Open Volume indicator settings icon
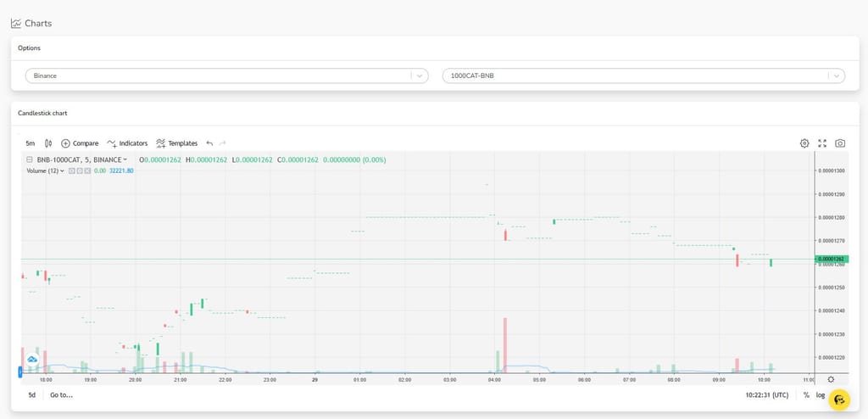 (x=79, y=170)
